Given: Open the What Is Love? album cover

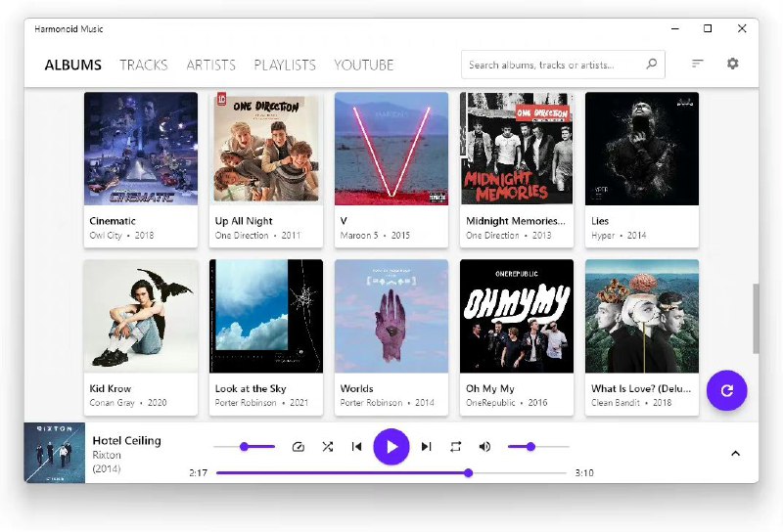Looking at the screenshot, I should coord(642,316).
